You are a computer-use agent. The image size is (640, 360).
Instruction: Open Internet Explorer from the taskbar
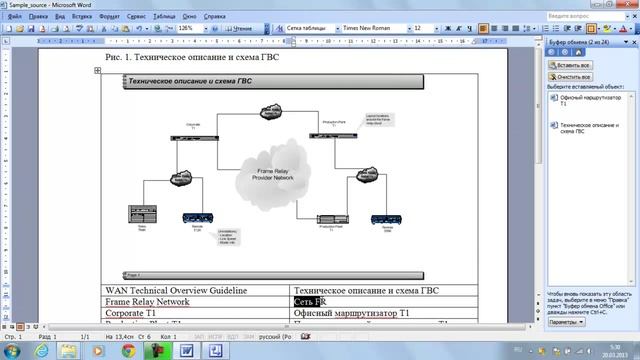coord(41,350)
